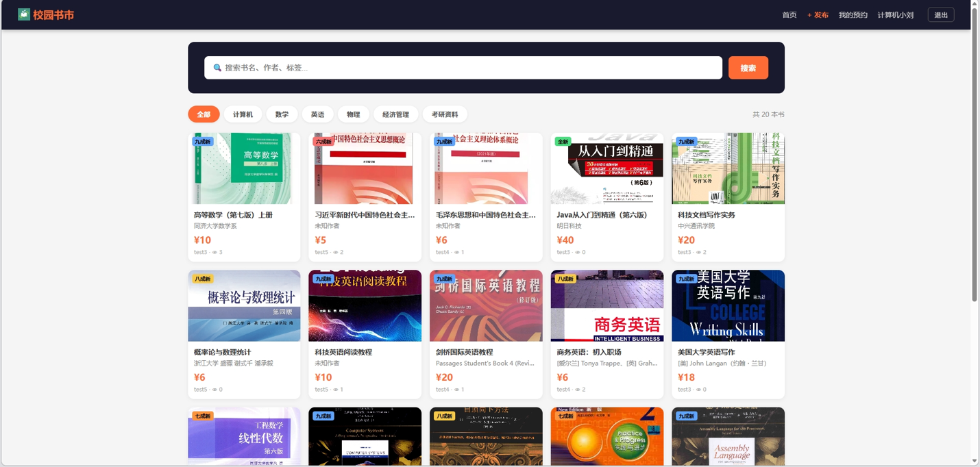This screenshot has width=980, height=467.
Task: Click the 六成新 badge on the 习近平 book
Action: pyautogui.click(x=323, y=142)
